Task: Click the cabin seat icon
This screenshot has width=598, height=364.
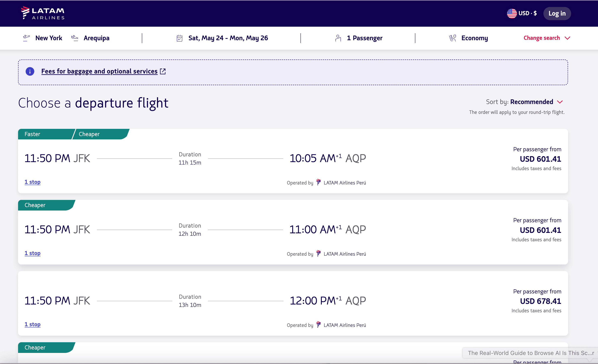Action: click(452, 38)
